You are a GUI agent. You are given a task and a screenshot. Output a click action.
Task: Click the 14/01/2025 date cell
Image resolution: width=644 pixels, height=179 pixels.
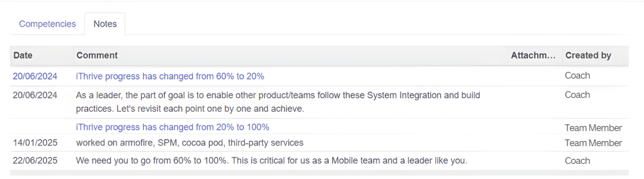click(35, 143)
